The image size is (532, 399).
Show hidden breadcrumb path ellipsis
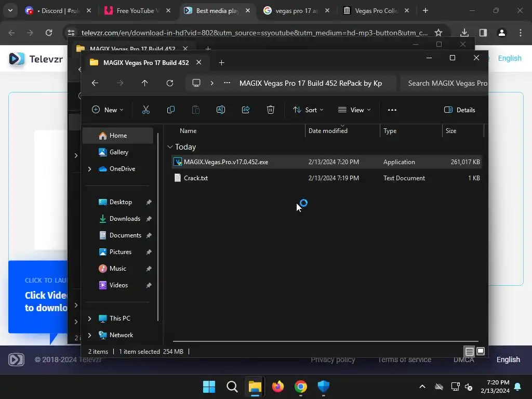click(x=227, y=83)
